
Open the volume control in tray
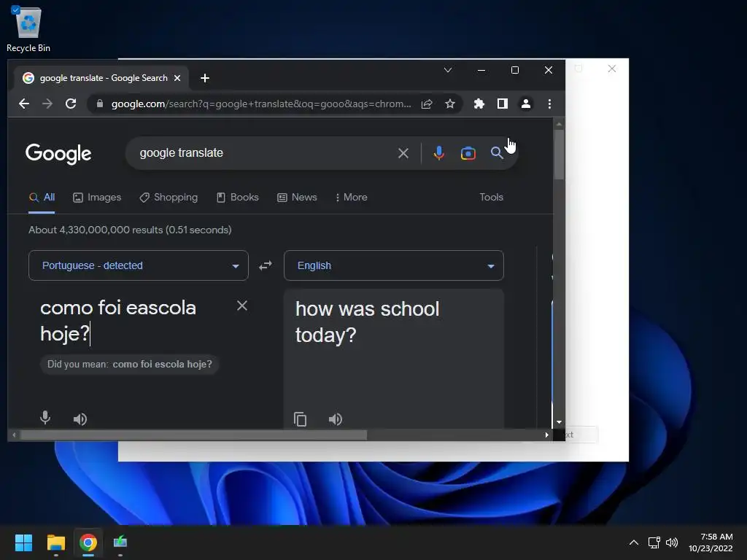tap(672, 542)
